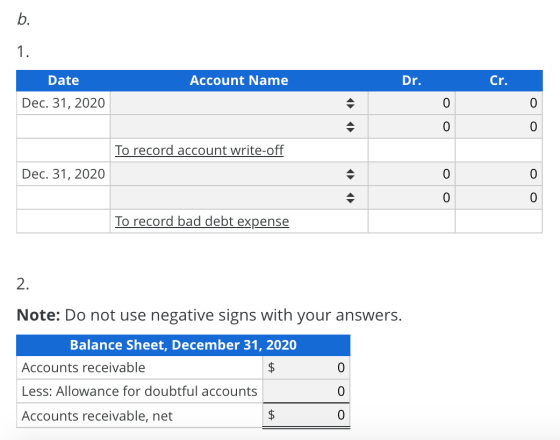Click 'Accounts receivable' row label
560x440 pixels.
[84, 368]
